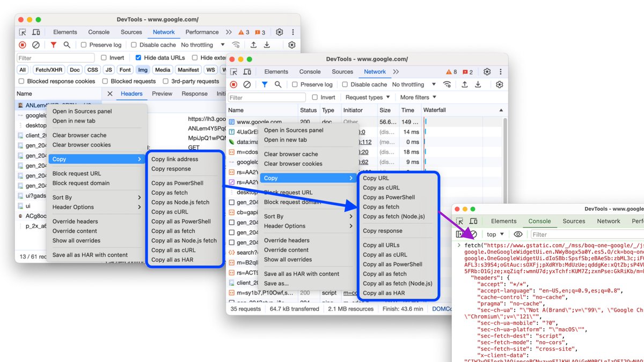Click the 3 warnings indicator in left window

coord(245,32)
